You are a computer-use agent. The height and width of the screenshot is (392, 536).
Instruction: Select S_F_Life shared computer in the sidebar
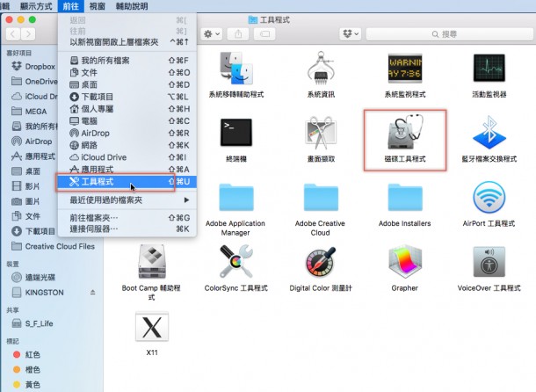[33, 323]
